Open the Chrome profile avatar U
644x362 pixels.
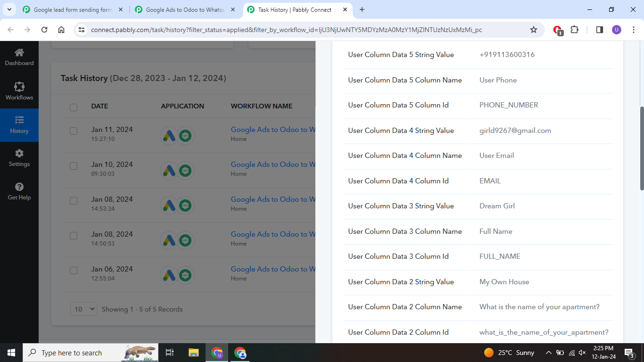click(617, 30)
